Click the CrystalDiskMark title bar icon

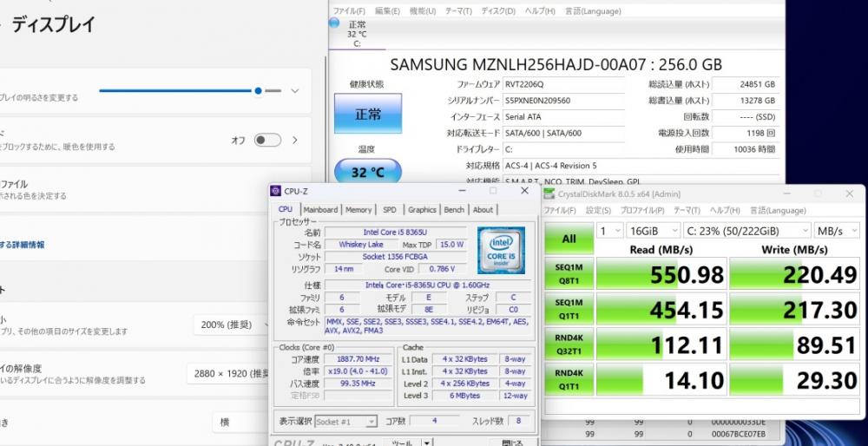point(549,193)
